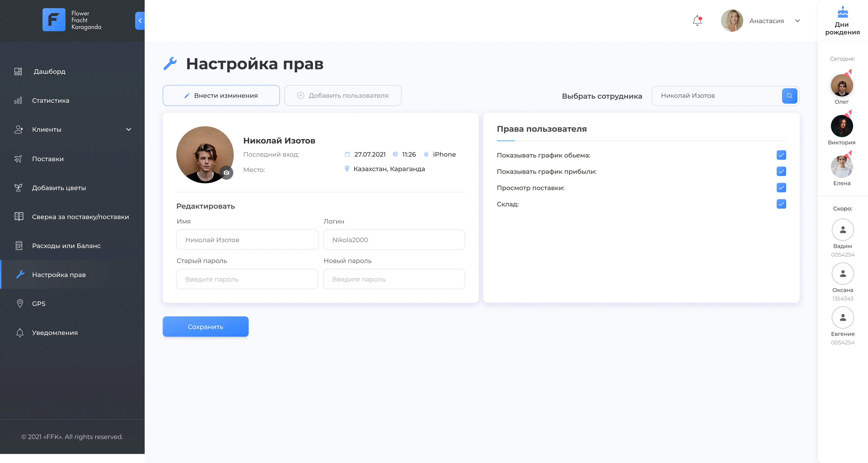This screenshot has width=868, height=463.
Task: Collapse sidebar with the blue arrow icon
Action: [x=140, y=21]
